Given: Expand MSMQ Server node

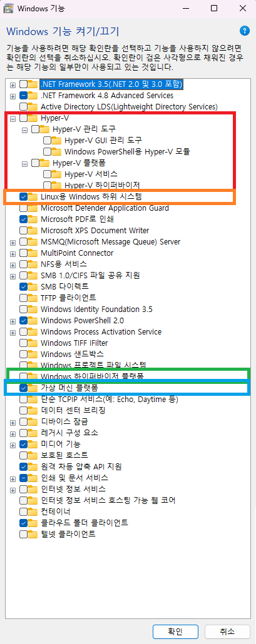Looking at the screenshot, I should (13, 243).
